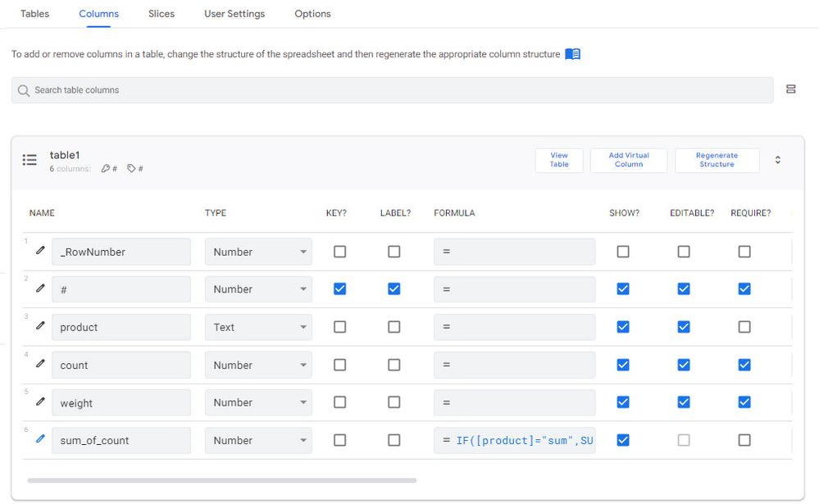Click the horizontal scrollbar under the table

[x=222, y=480]
